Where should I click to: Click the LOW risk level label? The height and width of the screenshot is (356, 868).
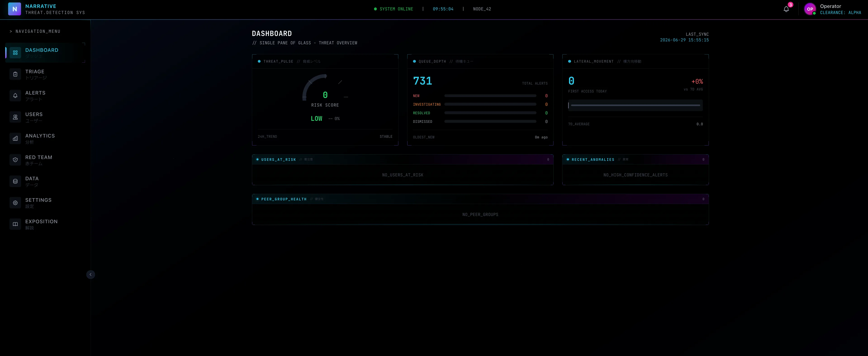click(x=316, y=118)
